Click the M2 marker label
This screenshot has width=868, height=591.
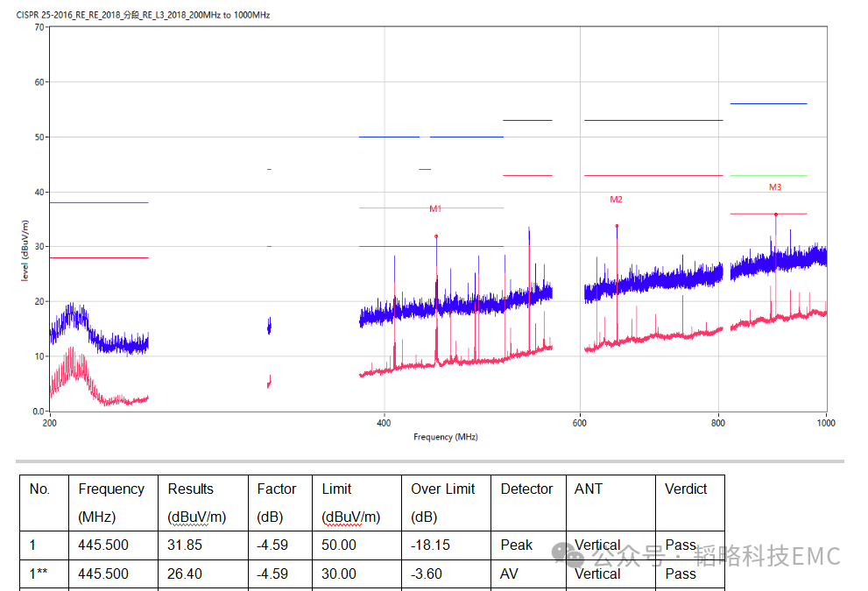(x=616, y=200)
